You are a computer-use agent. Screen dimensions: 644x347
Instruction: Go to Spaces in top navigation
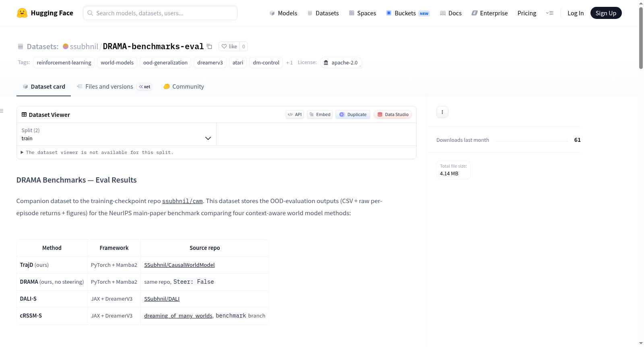362,13
